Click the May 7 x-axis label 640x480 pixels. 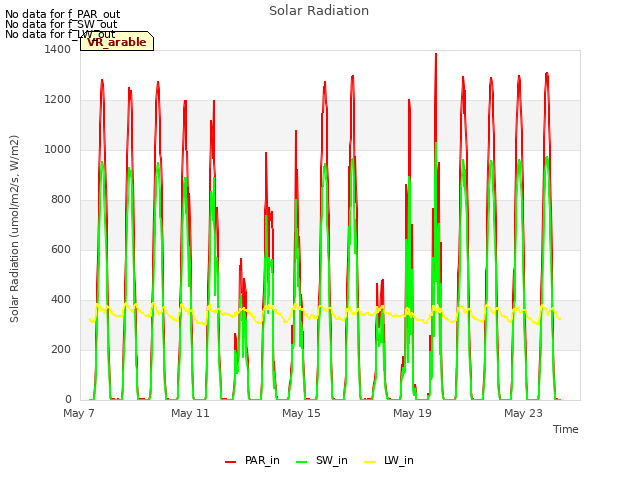click(79, 413)
